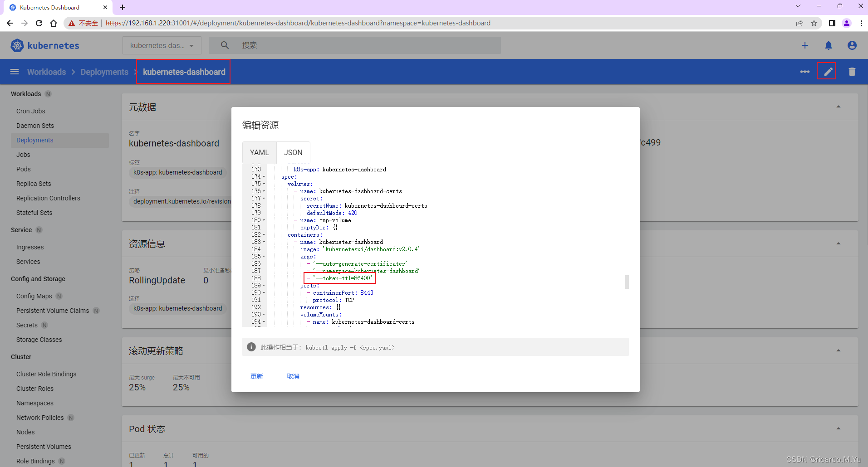
Task: Open Storage Classes in sidebar
Action: click(x=39, y=340)
